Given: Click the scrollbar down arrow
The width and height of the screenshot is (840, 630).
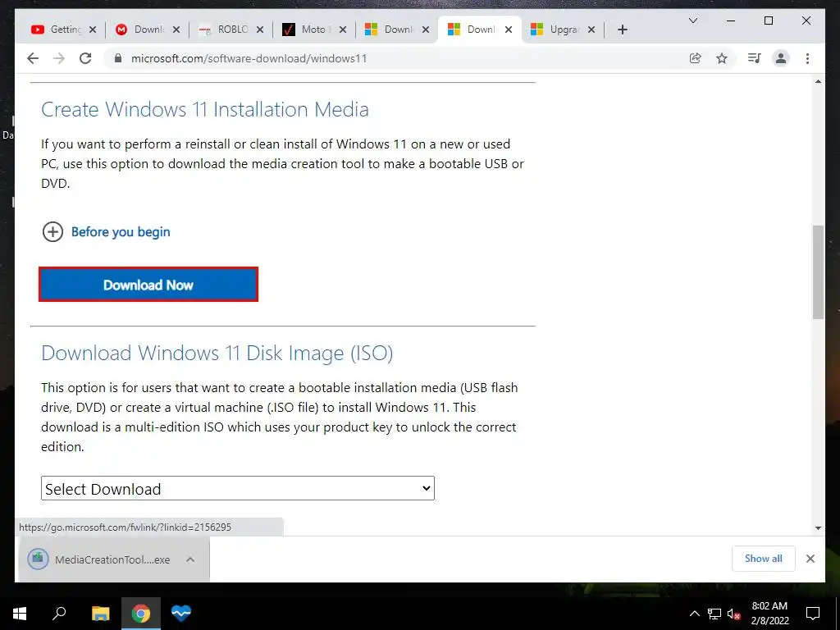Looking at the screenshot, I should (818, 527).
